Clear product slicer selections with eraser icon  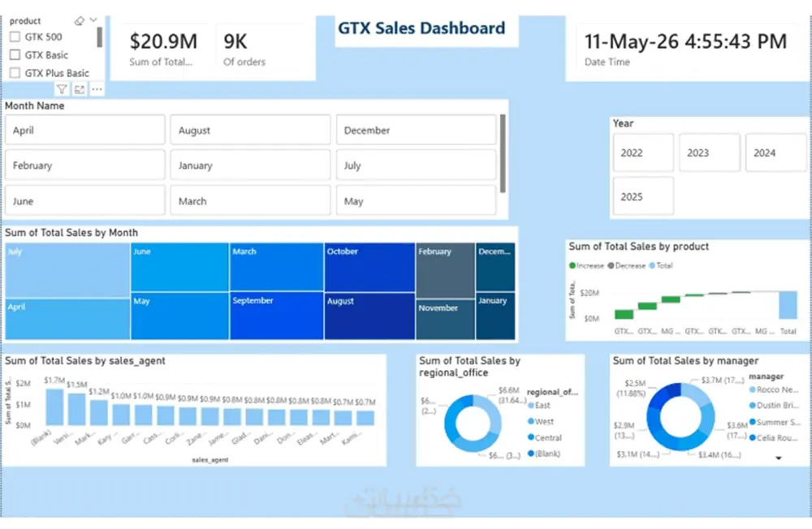tap(80, 21)
